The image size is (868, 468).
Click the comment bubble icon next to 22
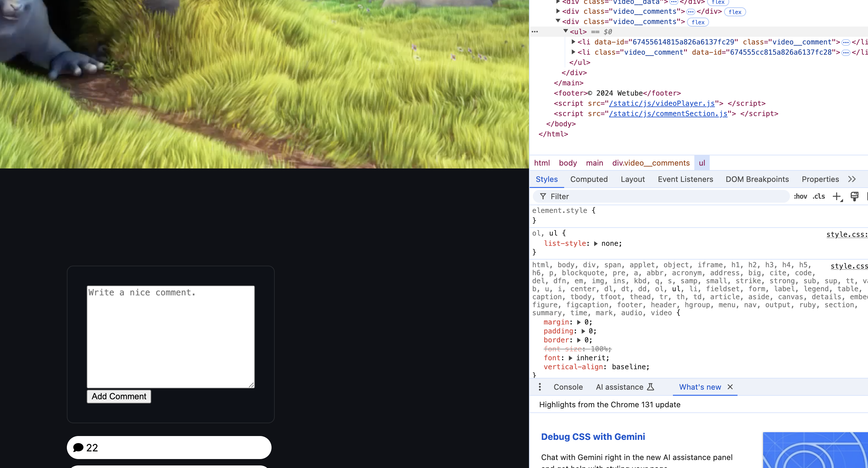coord(78,448)
